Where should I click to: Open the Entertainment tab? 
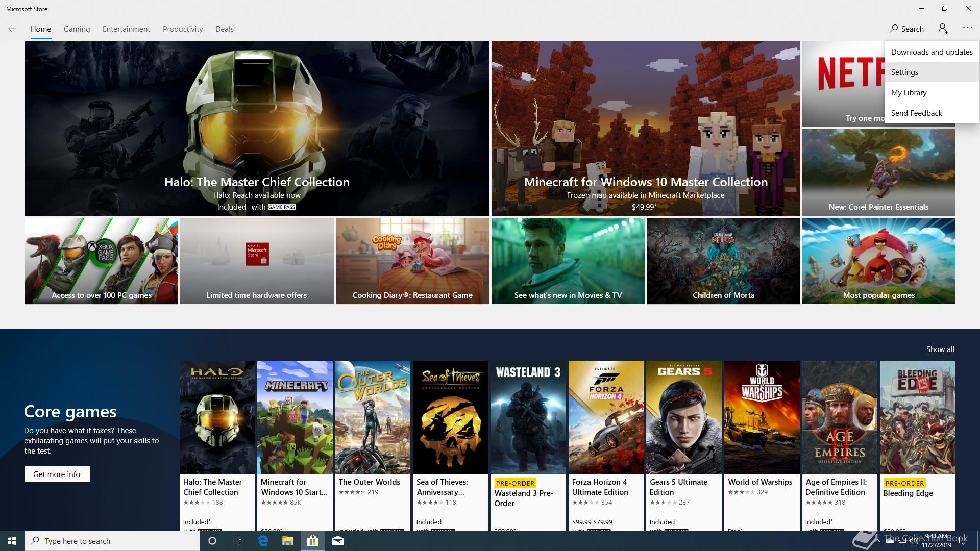coord(126,29)
